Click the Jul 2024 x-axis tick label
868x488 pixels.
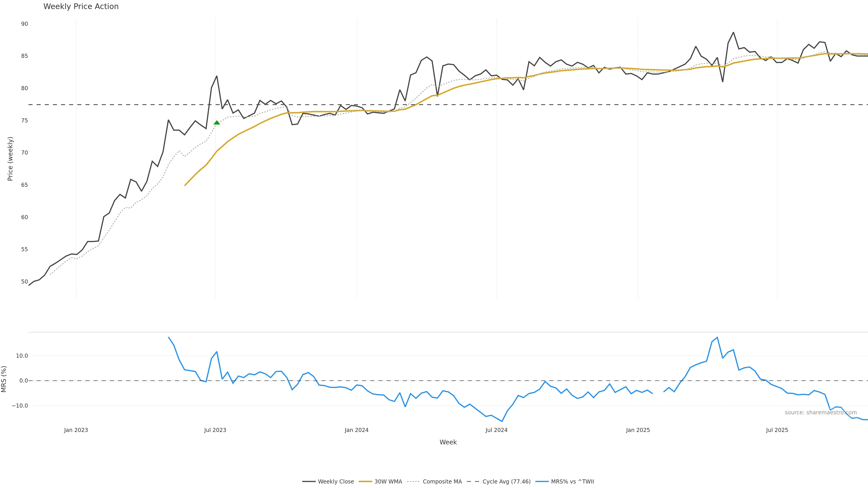(x=496, y=430)
